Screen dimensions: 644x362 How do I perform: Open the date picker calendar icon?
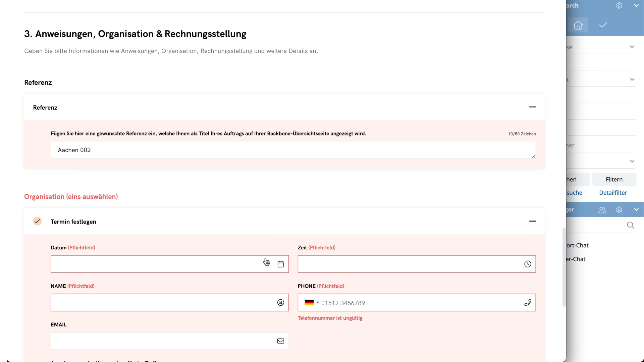(x=281, y=264)
